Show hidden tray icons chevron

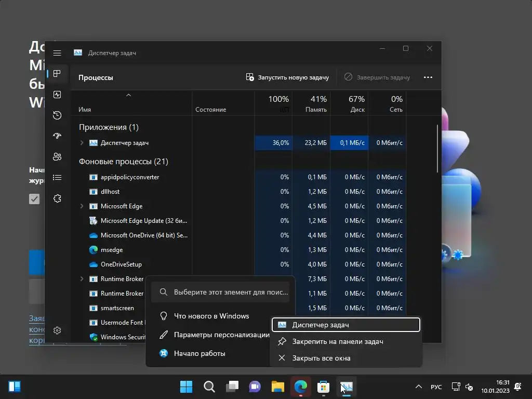tap(419, 387)
